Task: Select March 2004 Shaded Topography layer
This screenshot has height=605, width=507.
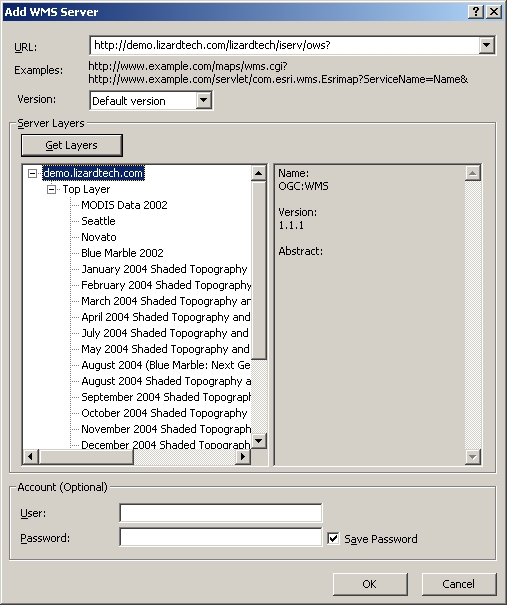Action: (x=166, y=301)
